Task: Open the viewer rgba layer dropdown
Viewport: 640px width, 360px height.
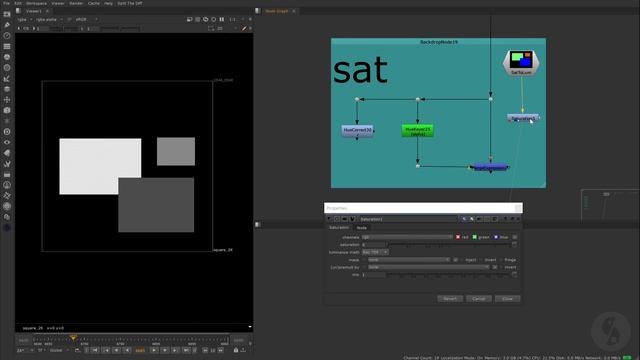Action: pos(24,19)
